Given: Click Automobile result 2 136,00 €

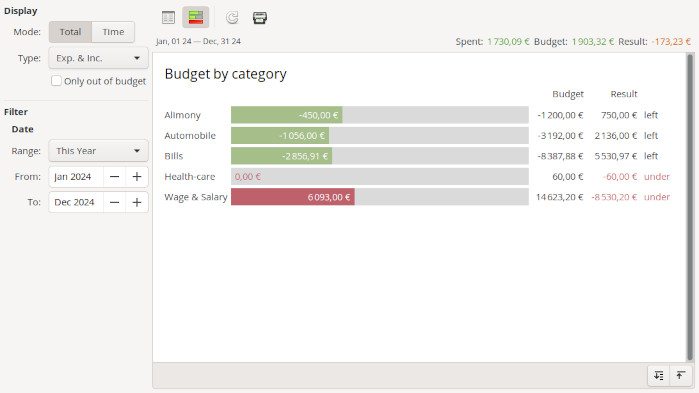Looking at the screenshot, I should pyautogui.click(x=616, y=135).
